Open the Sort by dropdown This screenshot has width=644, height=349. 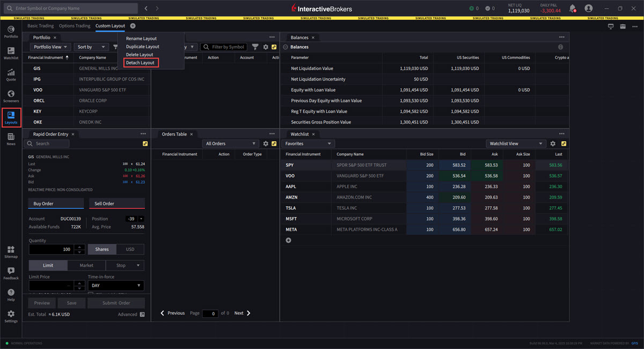90,47
